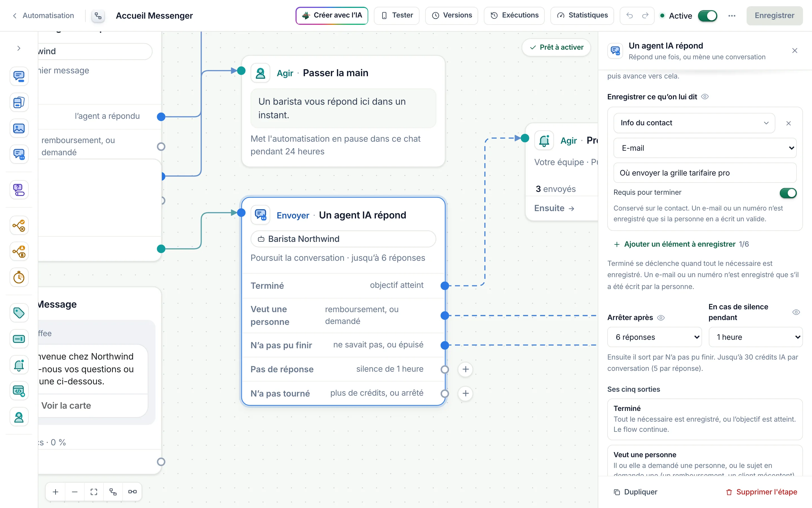Select the hand-over person icon in sidebar

19,417
